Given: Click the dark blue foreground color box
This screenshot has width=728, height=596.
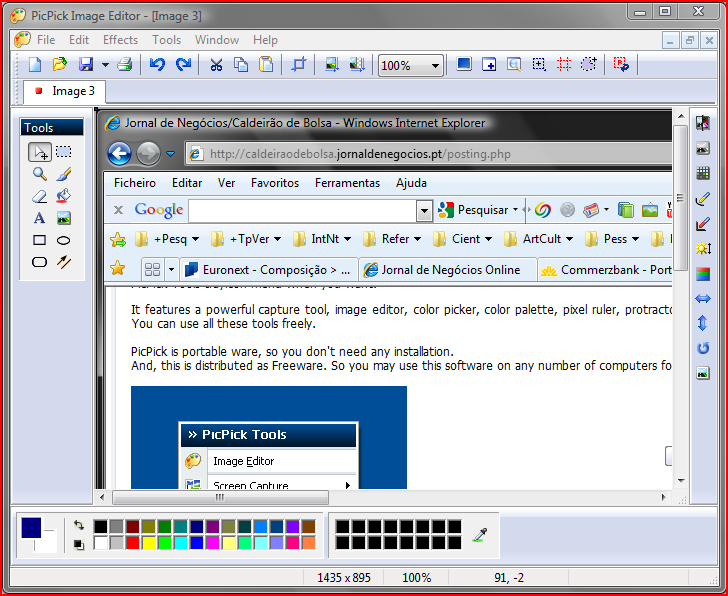Looking at the screenshot, I should [x=31, y=528].
